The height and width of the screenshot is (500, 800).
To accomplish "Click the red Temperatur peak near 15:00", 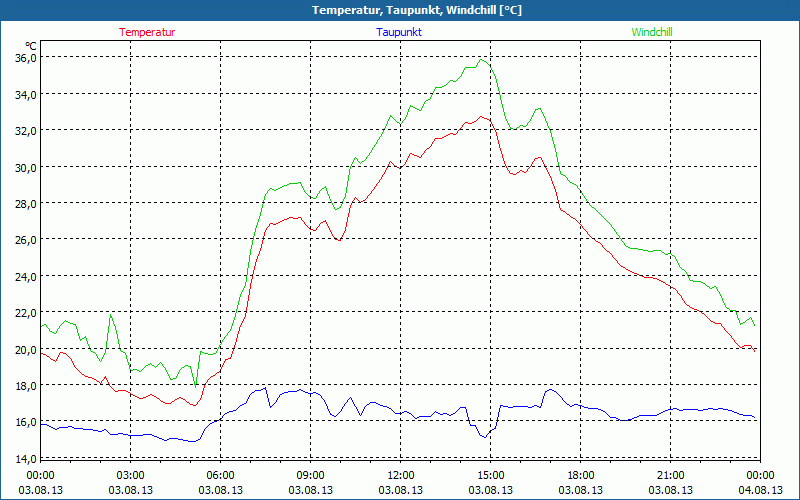I will click(x=481, y=117).
